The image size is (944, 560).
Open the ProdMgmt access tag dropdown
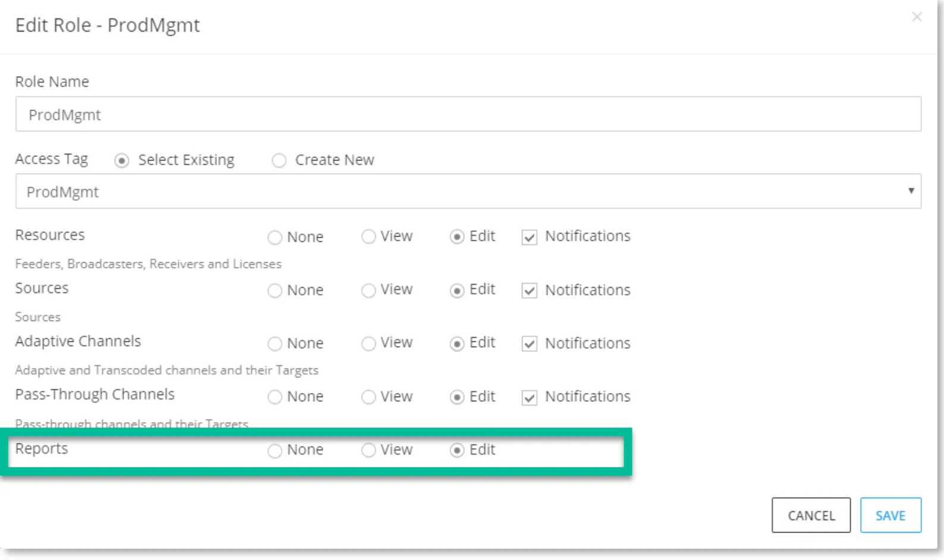click(468, 191)
